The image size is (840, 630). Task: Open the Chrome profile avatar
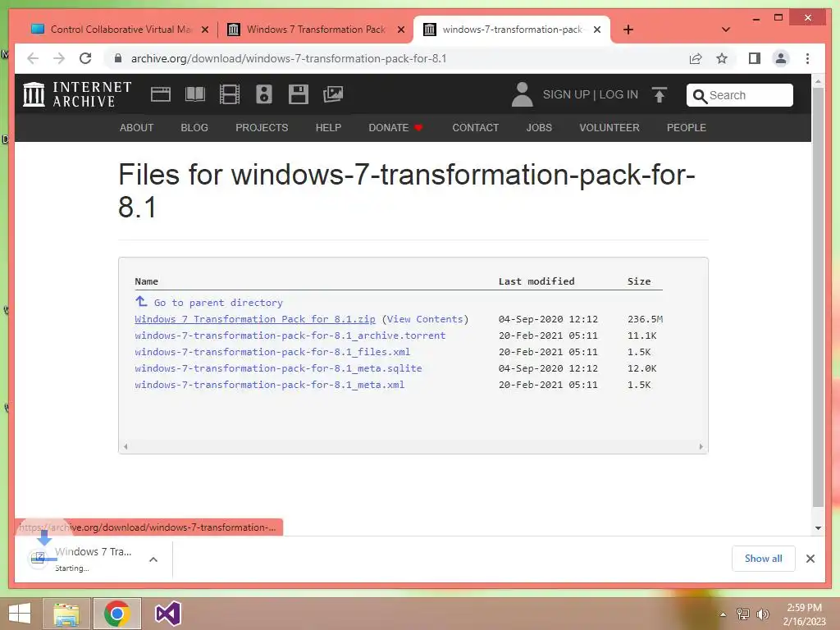click(781, 58)
